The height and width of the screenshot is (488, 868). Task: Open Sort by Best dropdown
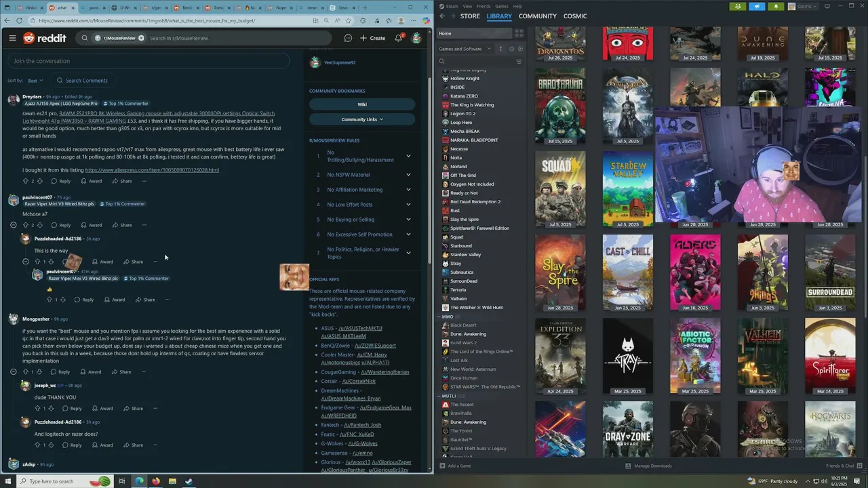coord(35,81)
